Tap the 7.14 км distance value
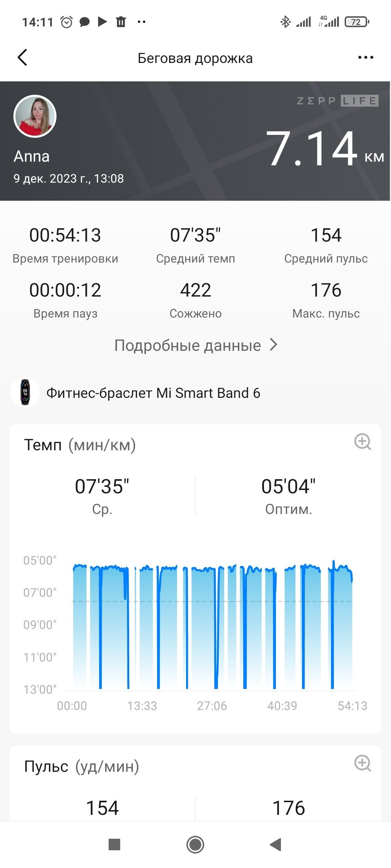Image resolution: width=391 pixels, height=868 pixels. coord(325,149)
